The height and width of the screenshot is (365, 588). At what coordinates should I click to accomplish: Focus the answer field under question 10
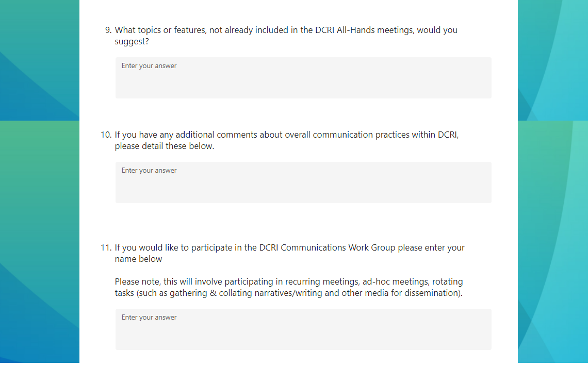pos(303,187)
